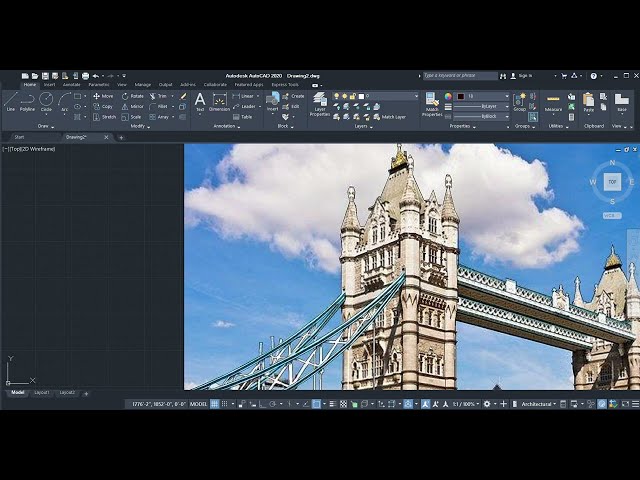Open the ByBlock linetype dropdown
This screenshot has width=640, height=480.
click(507, 117)
